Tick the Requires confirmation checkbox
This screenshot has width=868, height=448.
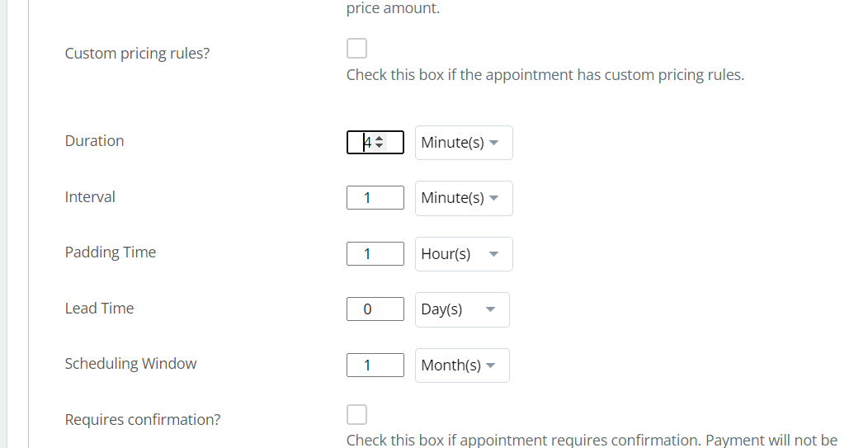coord(356,414)
